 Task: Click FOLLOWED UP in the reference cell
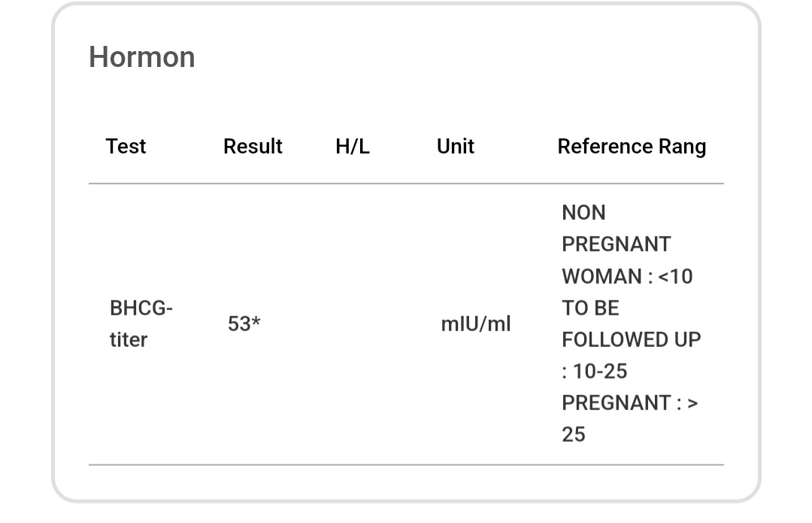click(632, 340)
